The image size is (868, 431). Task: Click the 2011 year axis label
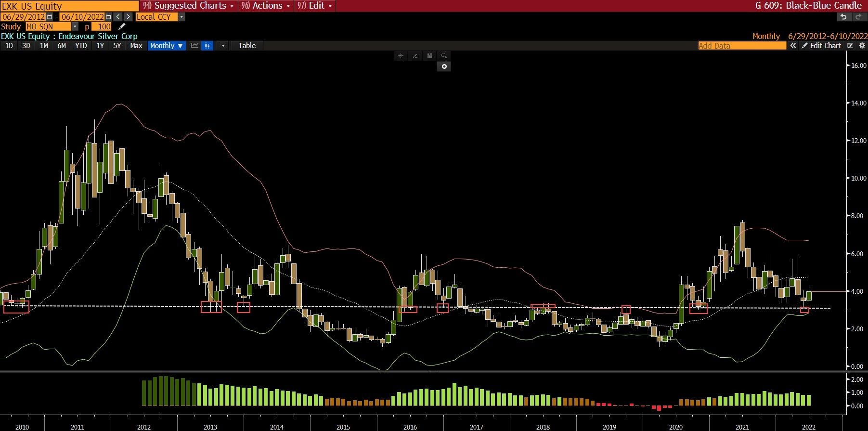(78, 427)
